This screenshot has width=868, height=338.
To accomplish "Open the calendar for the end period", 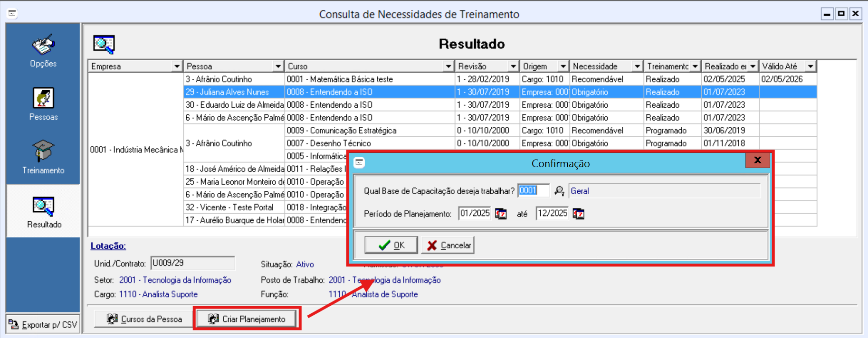I will [578, 214].
